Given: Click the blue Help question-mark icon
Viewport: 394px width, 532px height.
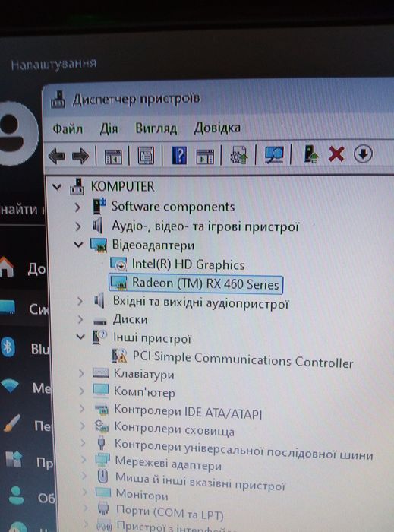Looking at the screenshot, I should click(179, 155).
